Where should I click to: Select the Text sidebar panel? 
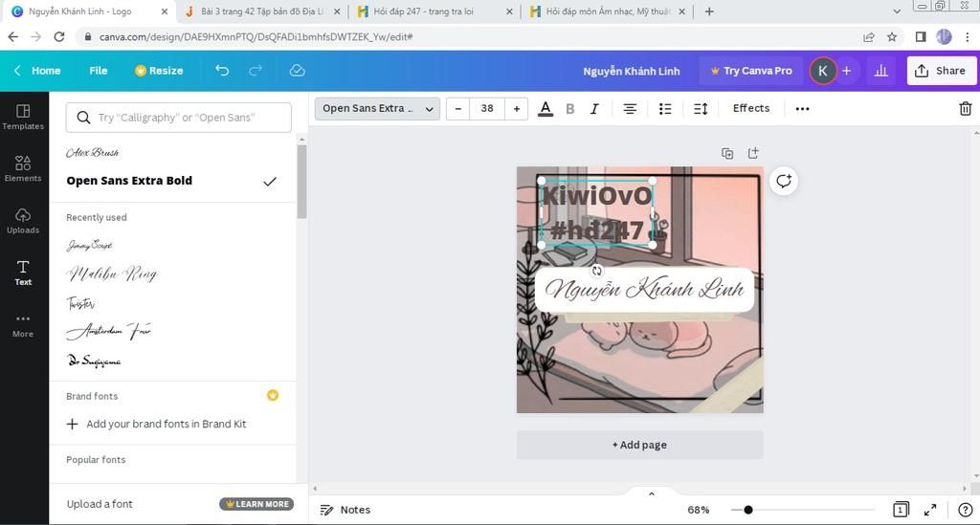click(23, 273)
